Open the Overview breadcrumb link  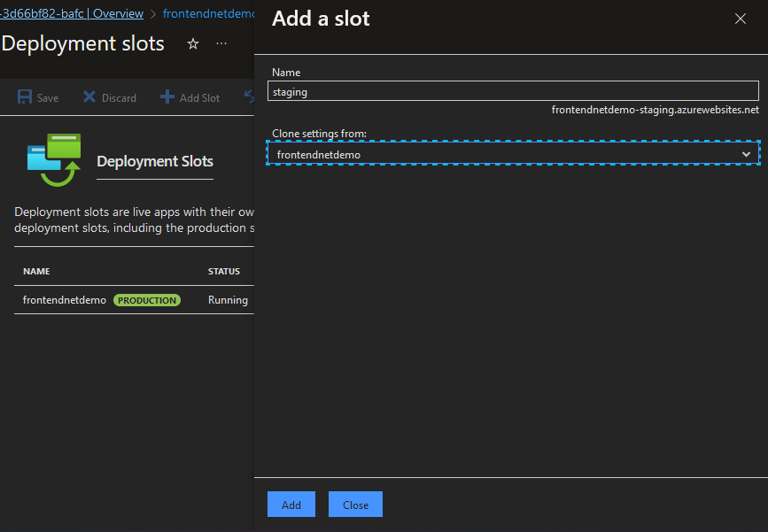click(120, 13)
